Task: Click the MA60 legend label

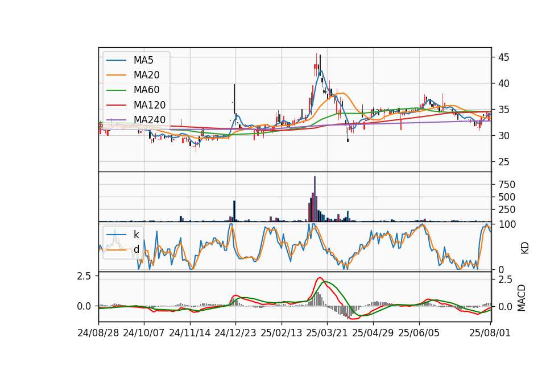Action: (146, 90)
